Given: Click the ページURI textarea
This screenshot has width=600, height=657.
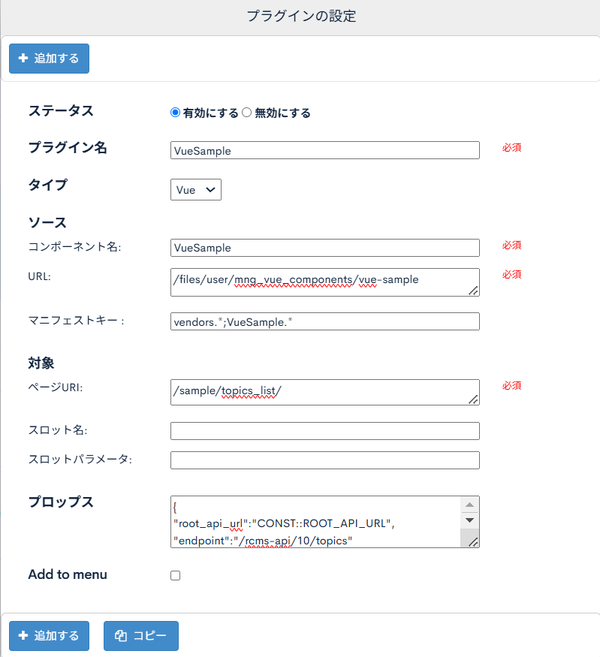Looking at the screenshot, I should (325, 393).
